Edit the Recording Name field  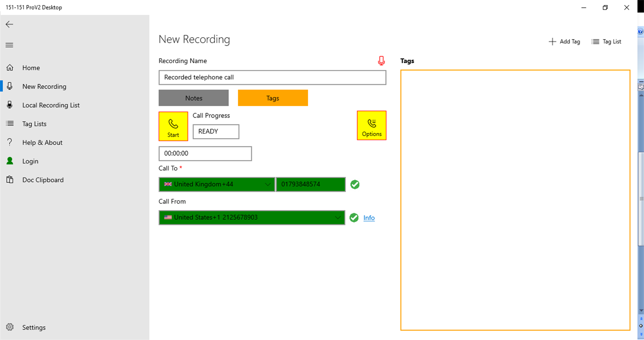[x=272, y=77]
